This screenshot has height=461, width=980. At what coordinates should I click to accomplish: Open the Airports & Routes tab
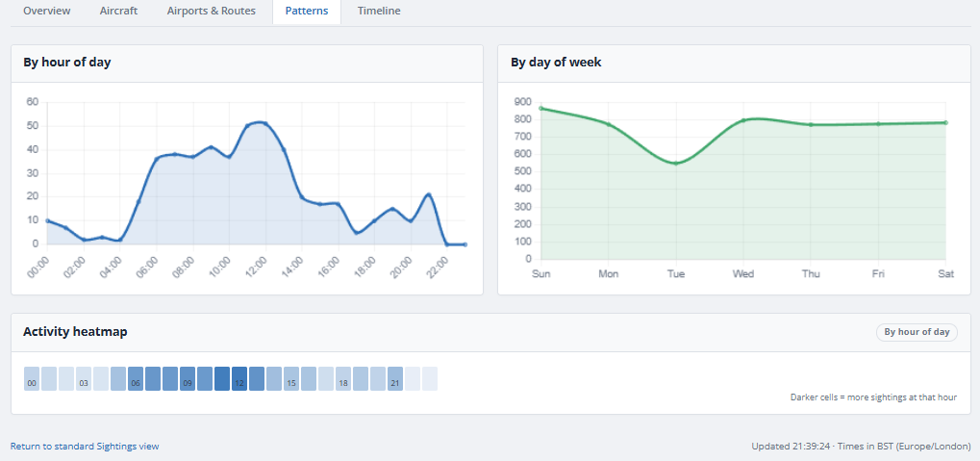coord(212,12)
